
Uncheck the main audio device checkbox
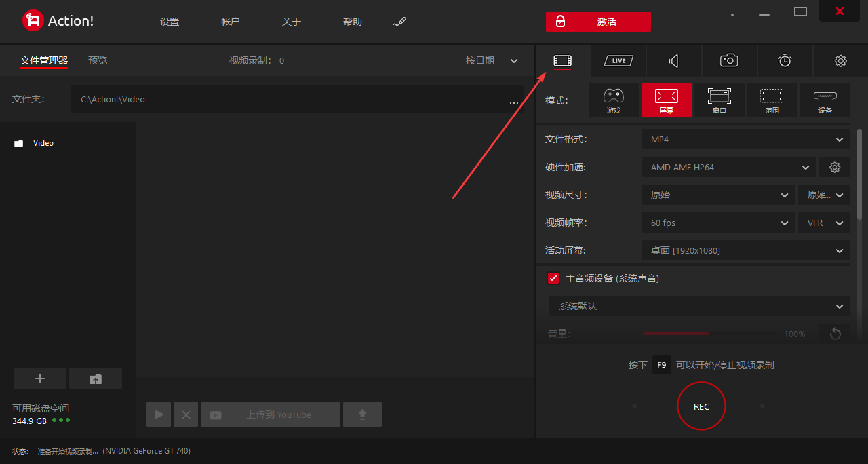coord(553,278)
